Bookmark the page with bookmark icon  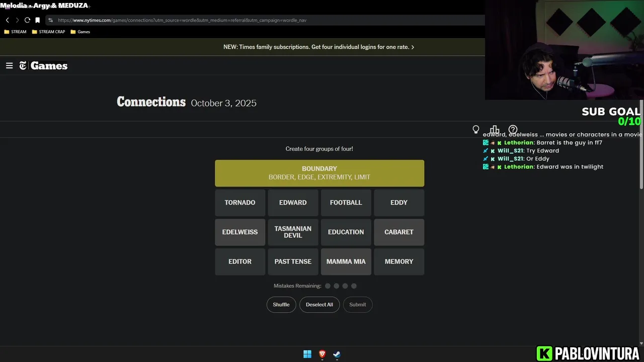pyautogui.click(x=37, y=20)
